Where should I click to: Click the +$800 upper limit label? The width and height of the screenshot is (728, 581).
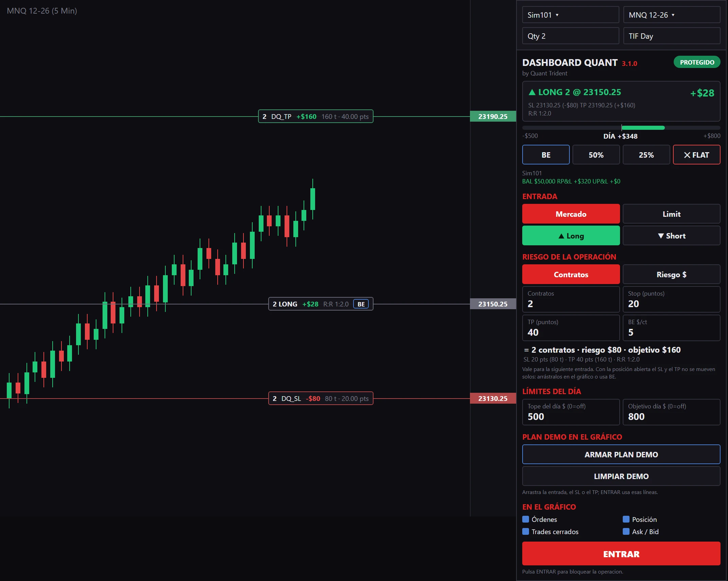(712, 136)
